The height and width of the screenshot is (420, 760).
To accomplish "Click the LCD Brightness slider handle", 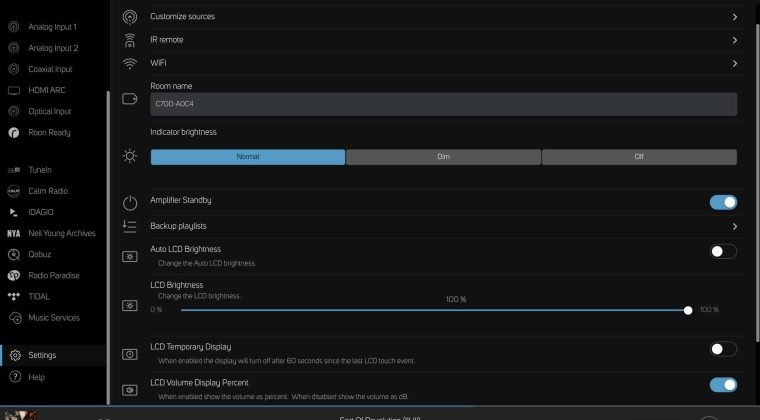I will pyautogui.click(x=688, y=310).
